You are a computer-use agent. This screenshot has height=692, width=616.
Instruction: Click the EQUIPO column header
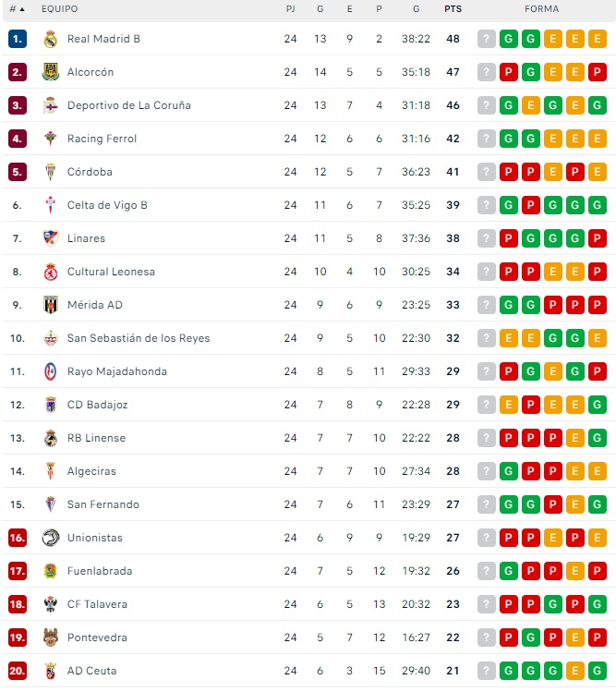pos(59,9)
